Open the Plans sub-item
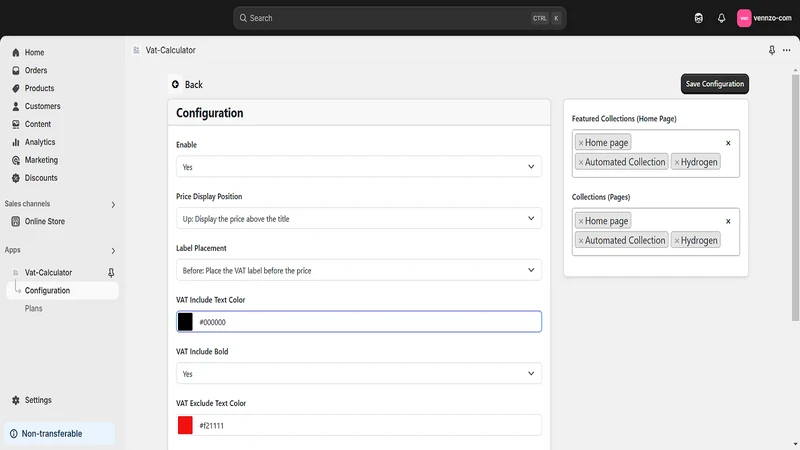Viewport: 800px width, 450px height. tap(34, 308)
